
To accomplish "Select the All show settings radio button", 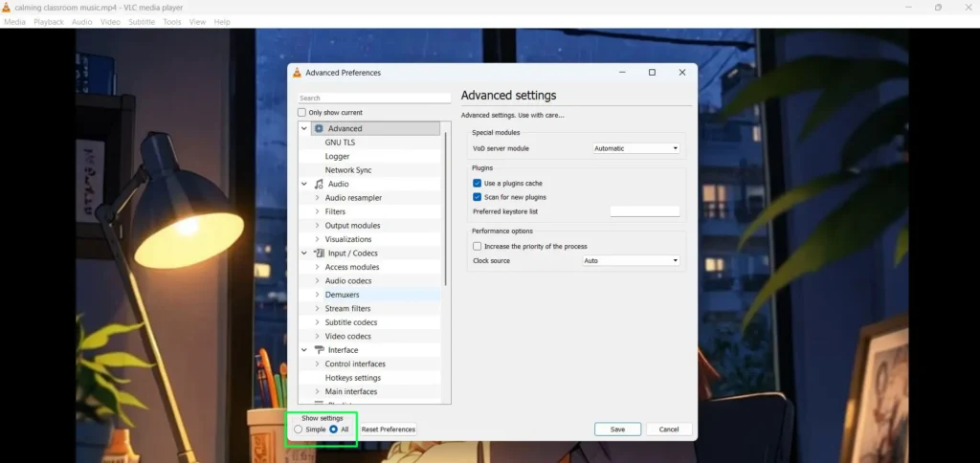I will [334, 430].
